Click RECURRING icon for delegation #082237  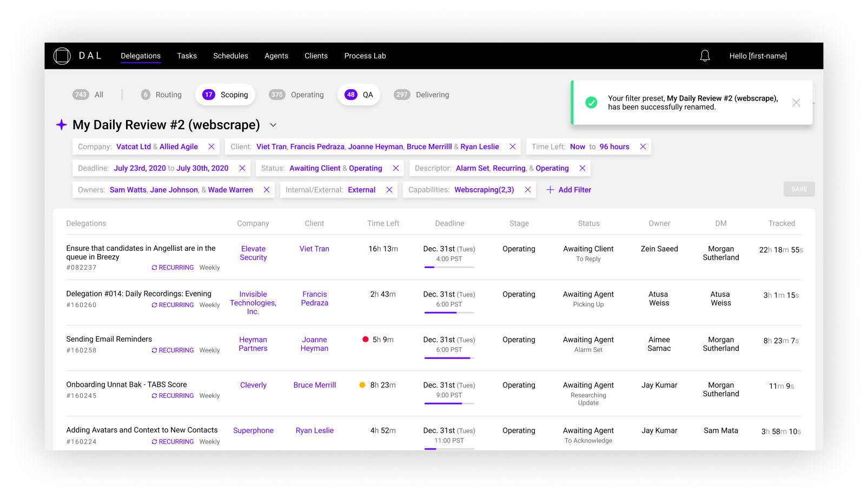pyautogui.click(x=155, y=268)
